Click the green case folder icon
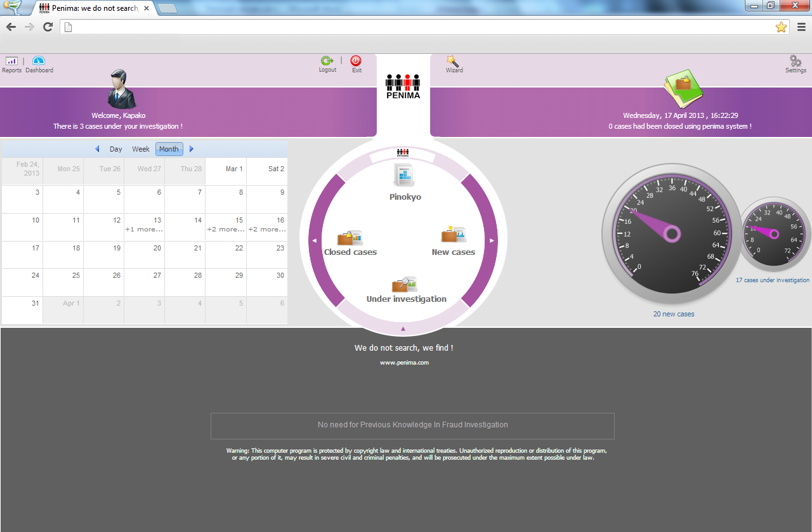 click(683, 89)
